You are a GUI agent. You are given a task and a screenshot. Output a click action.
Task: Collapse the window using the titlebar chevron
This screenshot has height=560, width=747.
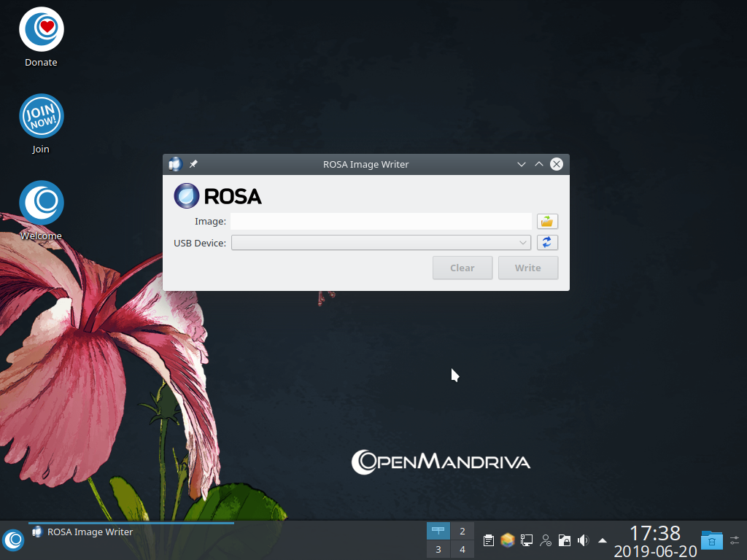point(521,164)
